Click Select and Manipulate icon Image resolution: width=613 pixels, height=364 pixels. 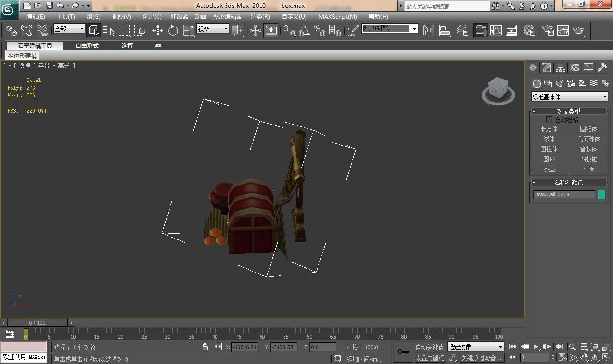pyautogui.click(x=255, y=31)
